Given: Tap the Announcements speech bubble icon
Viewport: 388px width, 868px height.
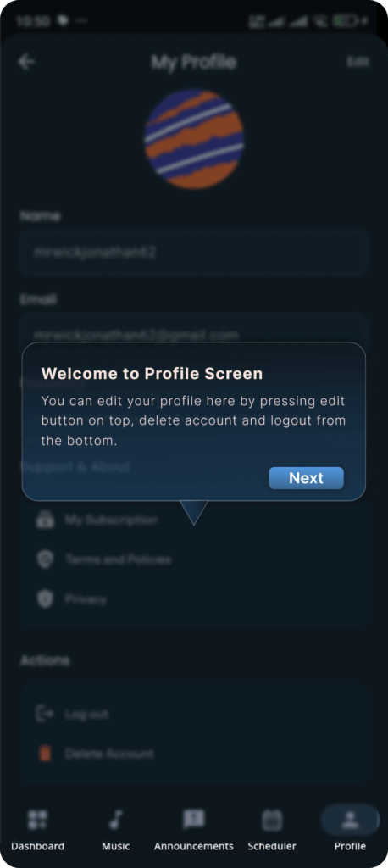Looking at the screenshot, I should coord(194,819).
